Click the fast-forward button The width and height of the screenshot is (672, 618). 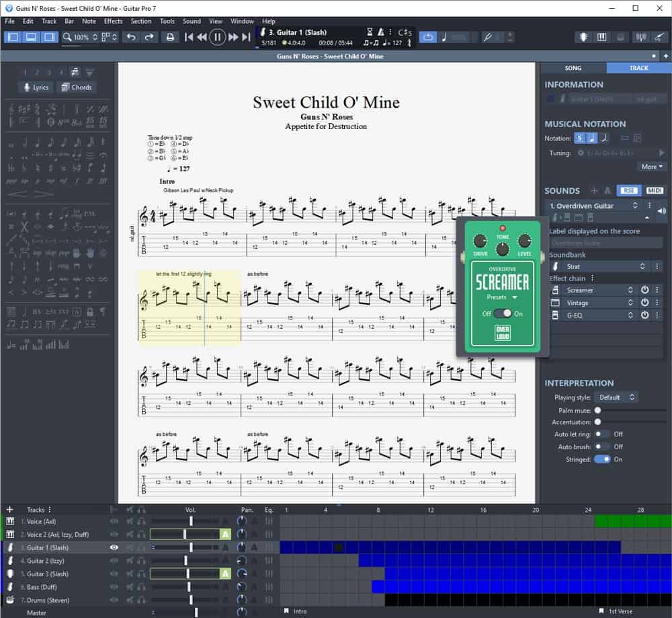(x=233, y=37)
